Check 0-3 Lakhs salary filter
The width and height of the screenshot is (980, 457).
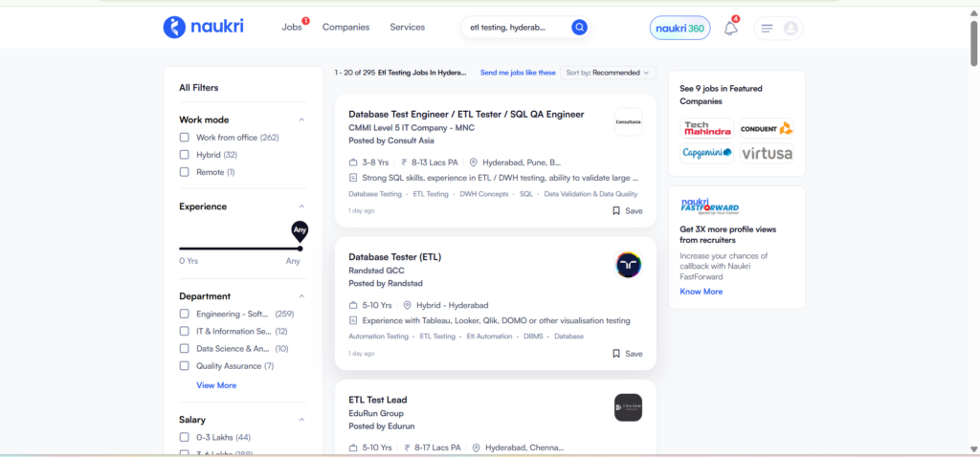click(185, 438)
